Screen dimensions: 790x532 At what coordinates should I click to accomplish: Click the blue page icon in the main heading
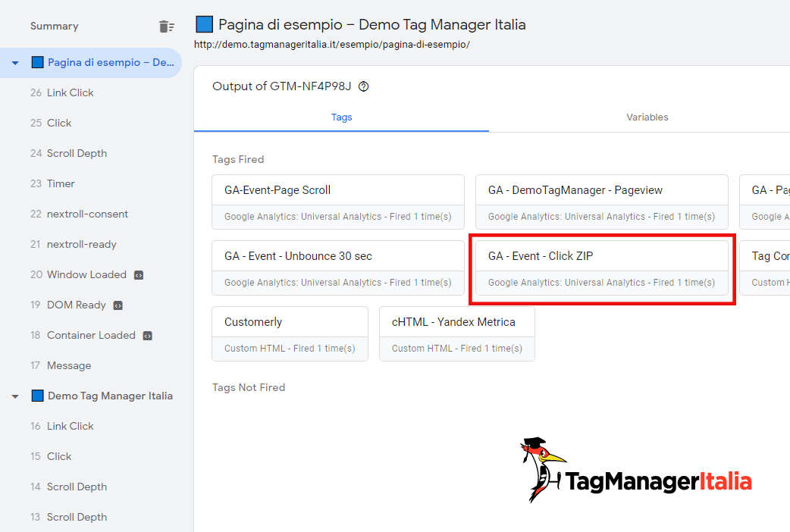(x=204, y=24)
